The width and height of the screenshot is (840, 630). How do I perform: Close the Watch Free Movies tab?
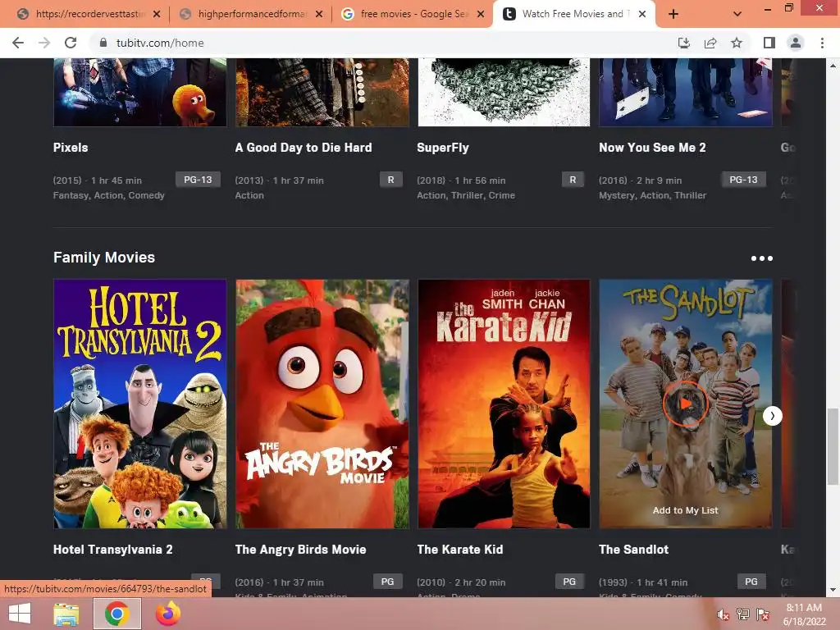pos(641,14)
